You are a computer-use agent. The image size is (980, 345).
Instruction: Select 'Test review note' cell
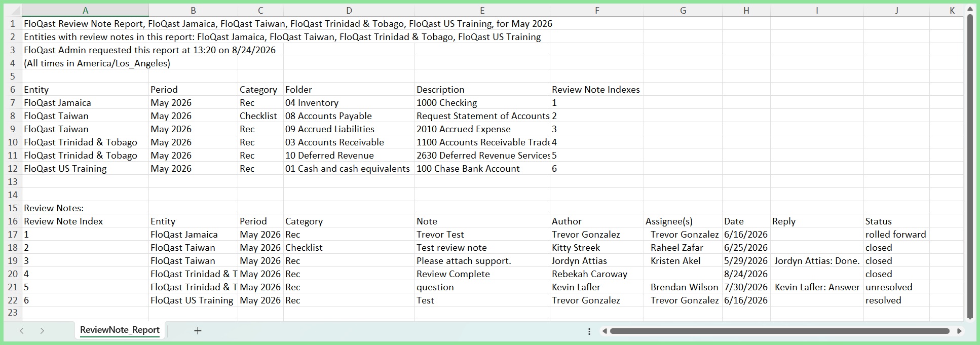tap(482, 248)
